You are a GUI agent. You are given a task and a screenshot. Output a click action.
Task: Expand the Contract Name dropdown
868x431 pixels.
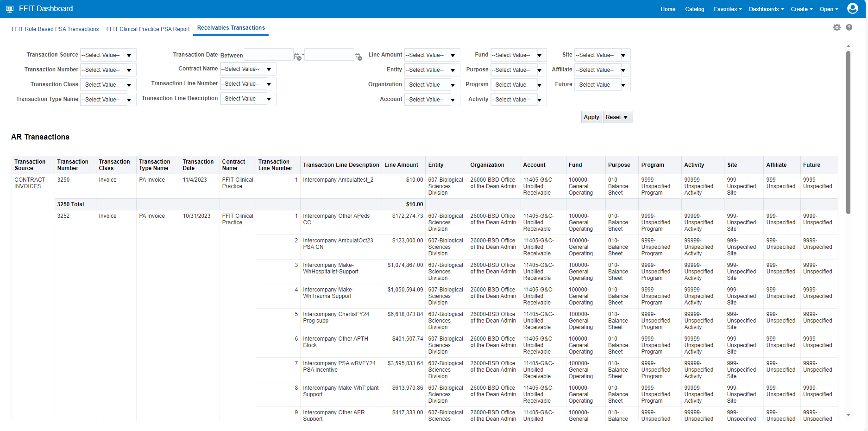(269, 69)
